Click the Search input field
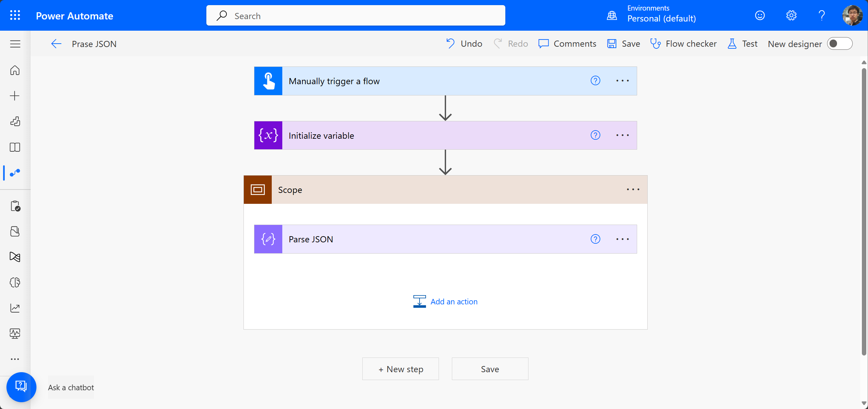The width and height of the screenshot is (868, 409). pyautogui.click(x=356, y=16)
